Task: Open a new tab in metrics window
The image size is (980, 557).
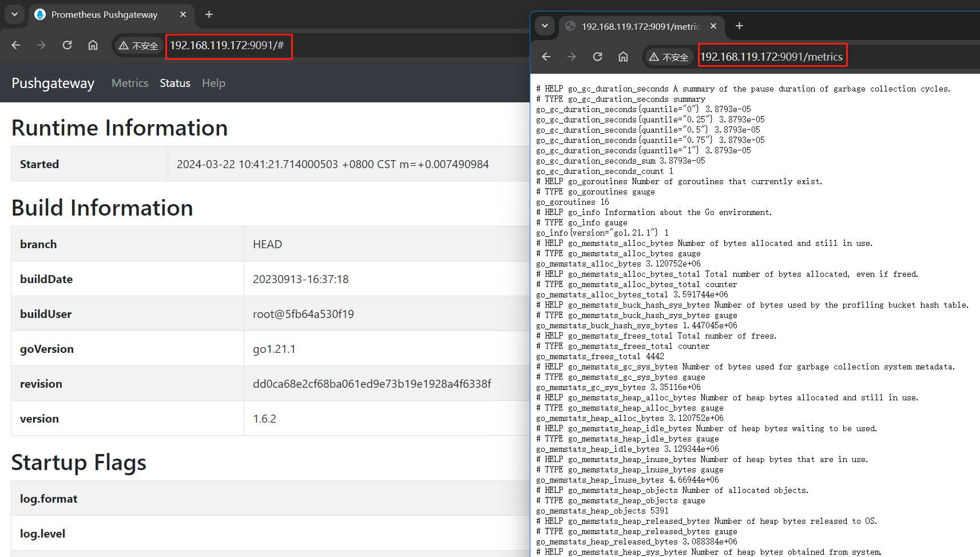Action: point(739,26)
